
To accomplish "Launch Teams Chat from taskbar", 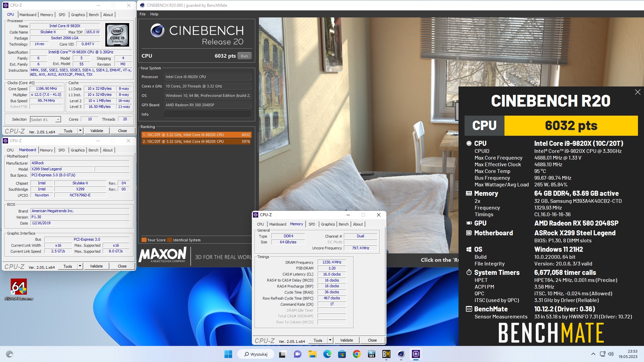I will coord(297,354).
